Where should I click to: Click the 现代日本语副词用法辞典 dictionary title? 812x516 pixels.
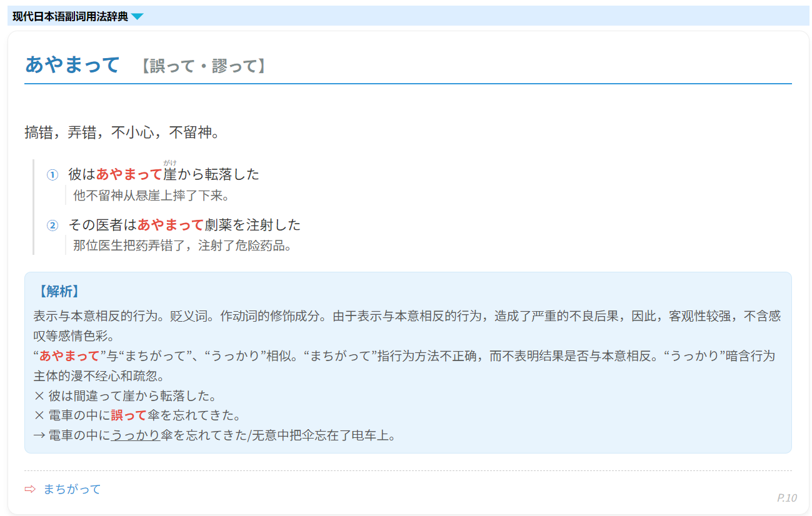(70, 17)
